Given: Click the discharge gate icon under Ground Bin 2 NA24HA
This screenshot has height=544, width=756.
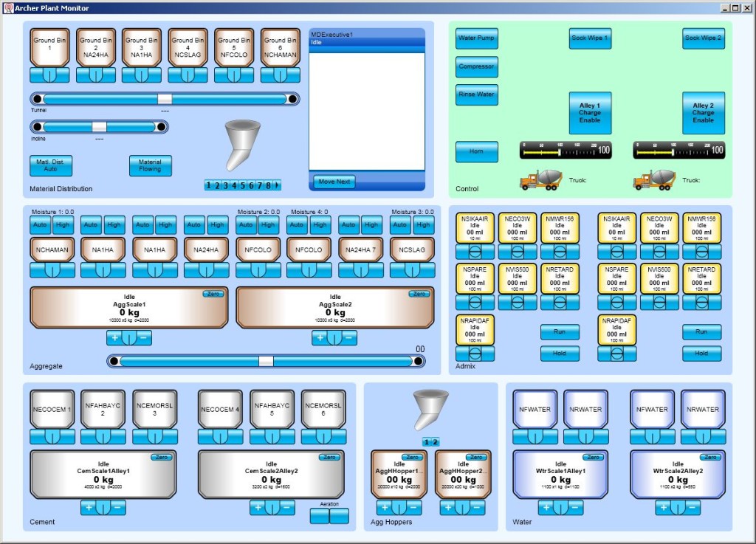Looking at the screenshot, I should (x=95, y=74).
